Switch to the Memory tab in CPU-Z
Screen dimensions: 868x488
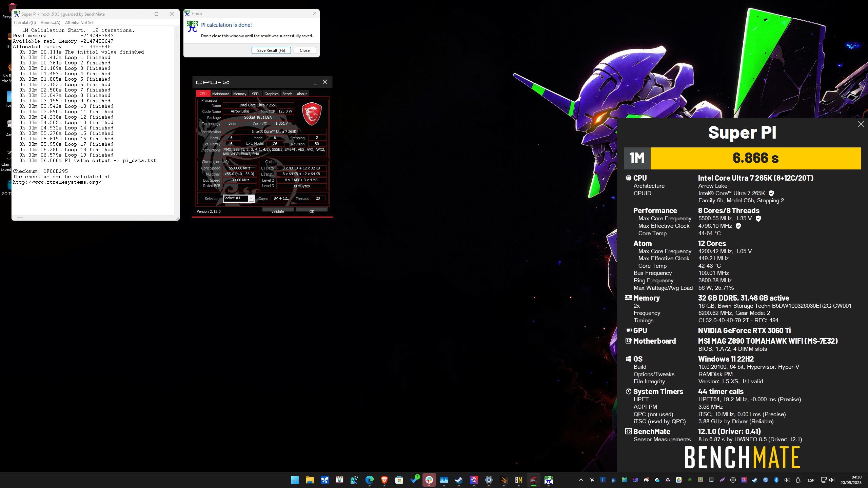[x=240, y=94]
